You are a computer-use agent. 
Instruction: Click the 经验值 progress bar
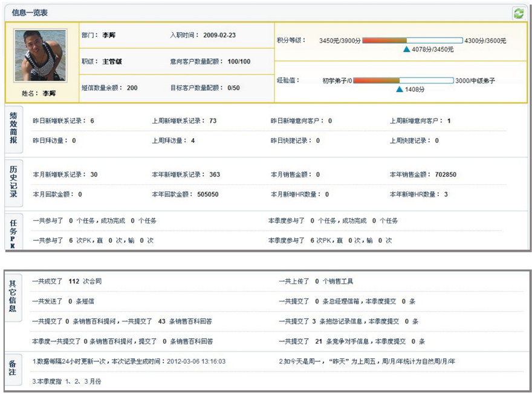(x=403, y=80)
